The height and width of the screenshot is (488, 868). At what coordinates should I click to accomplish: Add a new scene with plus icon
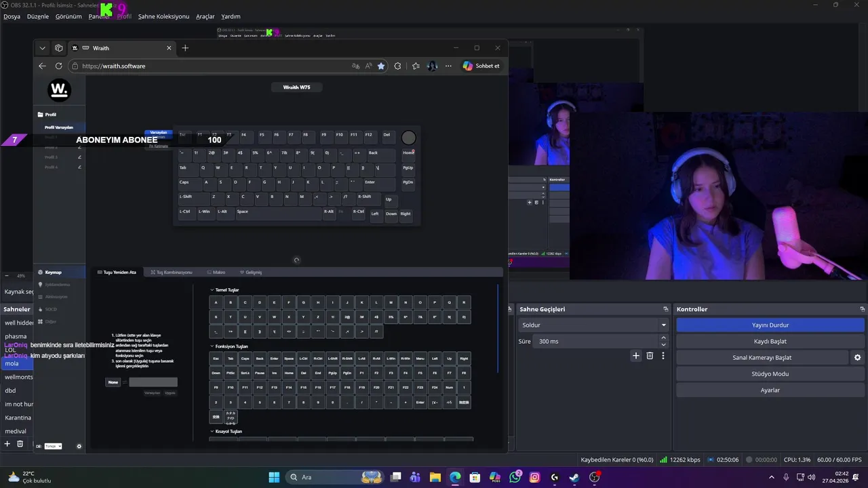tap(7, 444)
